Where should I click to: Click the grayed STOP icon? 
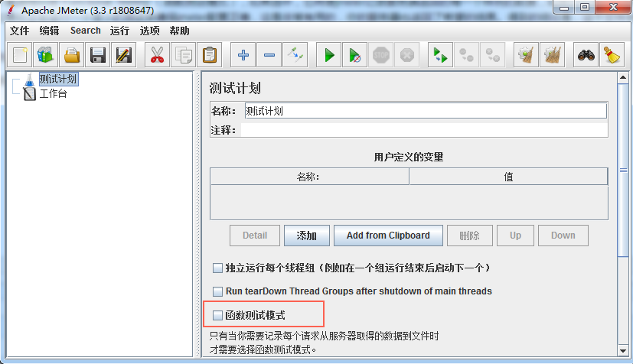(380, 55)
